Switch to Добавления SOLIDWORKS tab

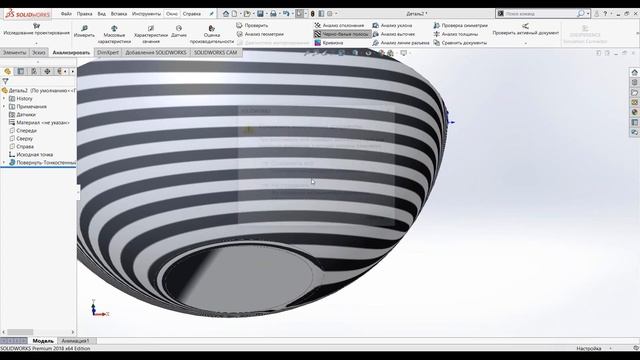tap(156, 52)
